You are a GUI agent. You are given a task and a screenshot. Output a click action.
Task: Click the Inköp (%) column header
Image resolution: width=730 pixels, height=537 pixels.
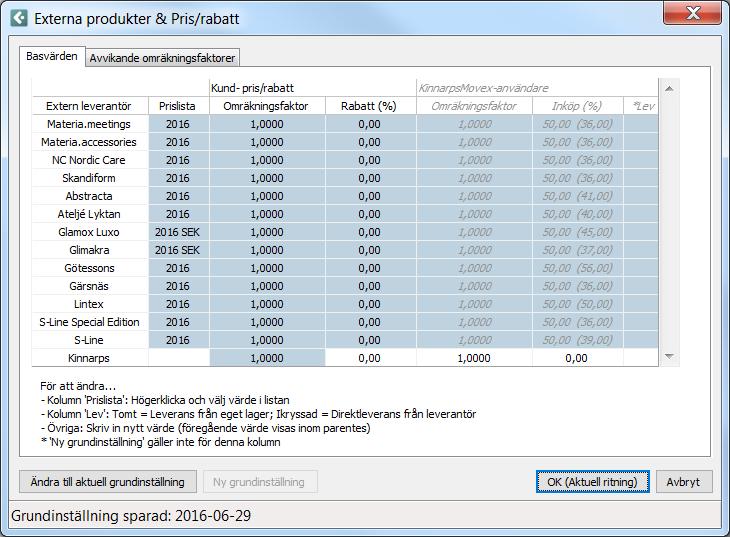coord(577,106)
